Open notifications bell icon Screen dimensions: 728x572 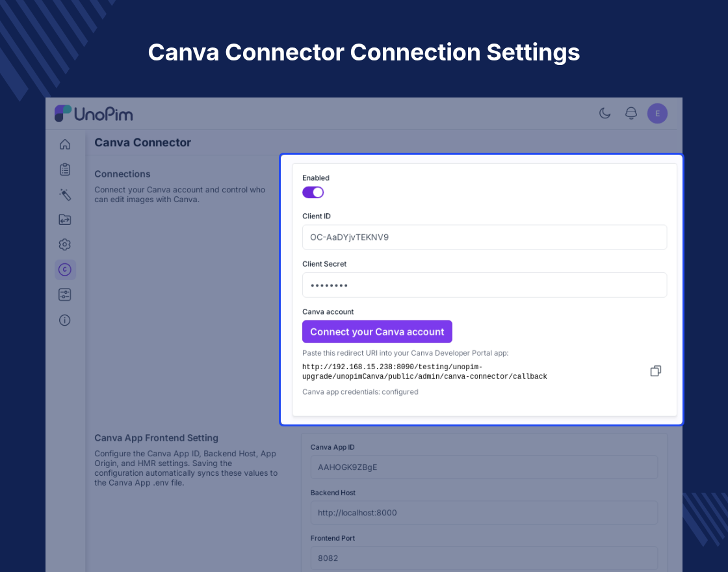(631, 113)
